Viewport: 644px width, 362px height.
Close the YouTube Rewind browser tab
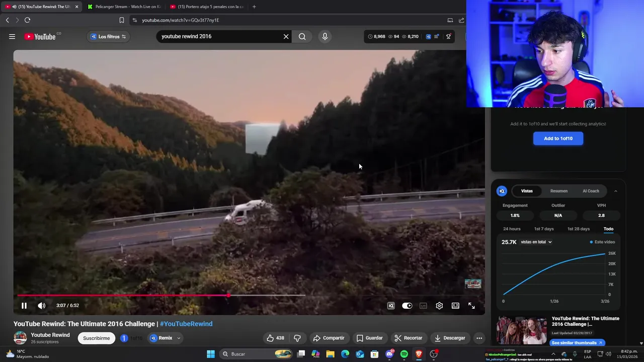click(x=76, y=7)
